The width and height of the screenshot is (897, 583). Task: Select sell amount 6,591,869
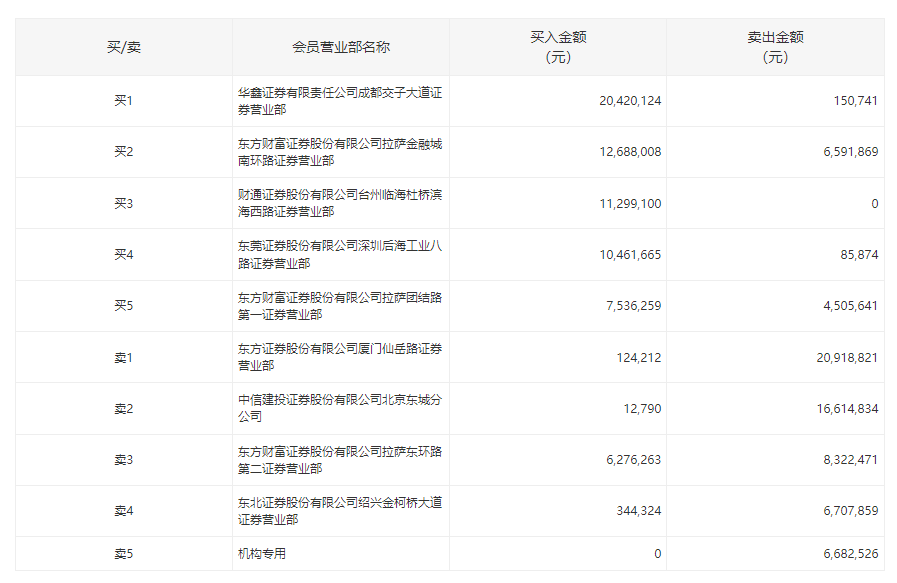point(851,152)
